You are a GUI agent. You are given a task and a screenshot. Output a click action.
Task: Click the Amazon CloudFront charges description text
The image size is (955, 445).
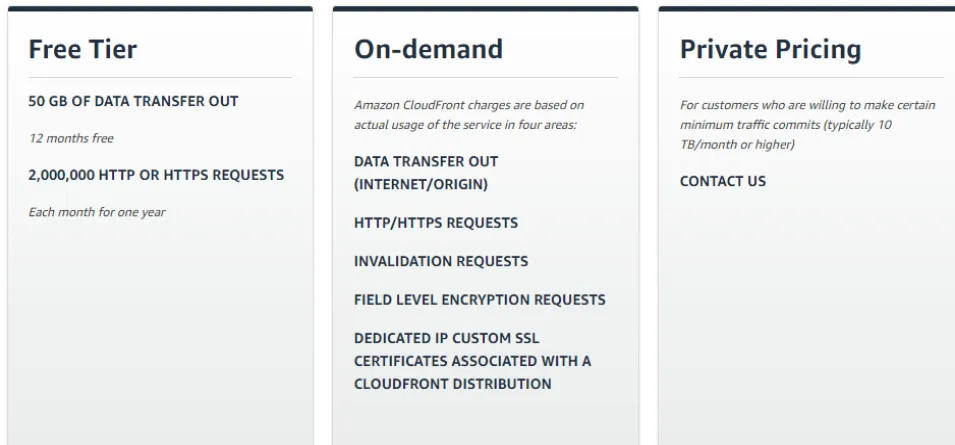(x=469, y=115)
